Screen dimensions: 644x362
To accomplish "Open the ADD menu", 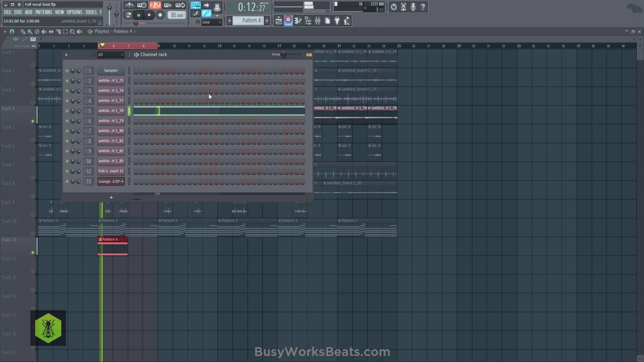I will (x=29, y=12).
